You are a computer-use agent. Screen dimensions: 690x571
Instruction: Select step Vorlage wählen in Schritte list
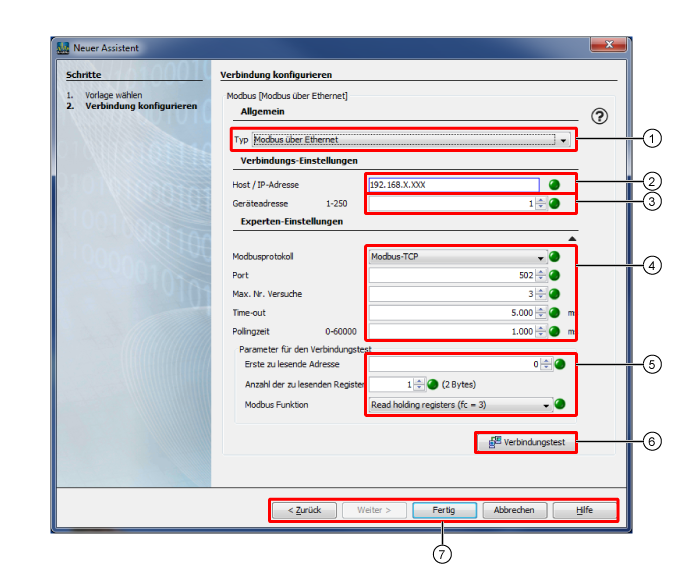120,95
